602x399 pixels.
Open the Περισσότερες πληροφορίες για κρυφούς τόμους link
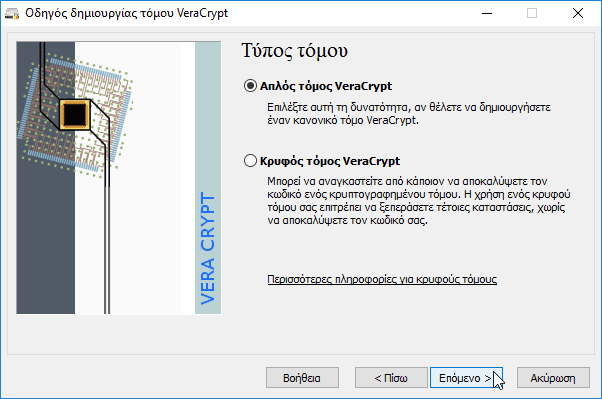pos(382,279)
